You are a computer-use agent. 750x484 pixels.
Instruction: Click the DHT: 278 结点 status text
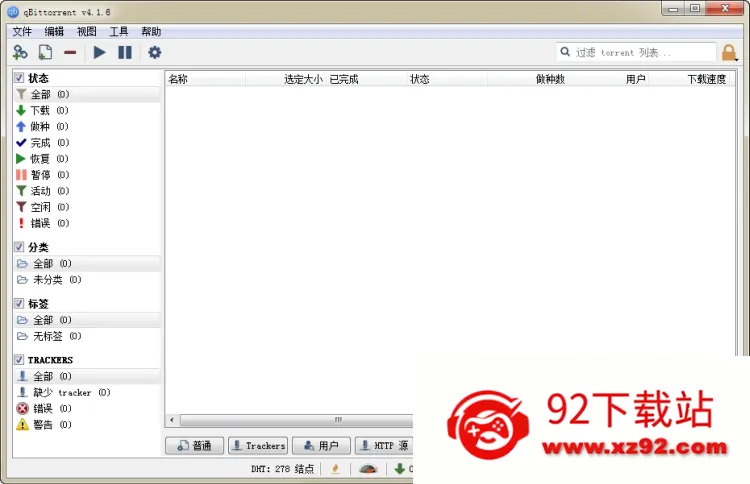[x=282, y=469]
